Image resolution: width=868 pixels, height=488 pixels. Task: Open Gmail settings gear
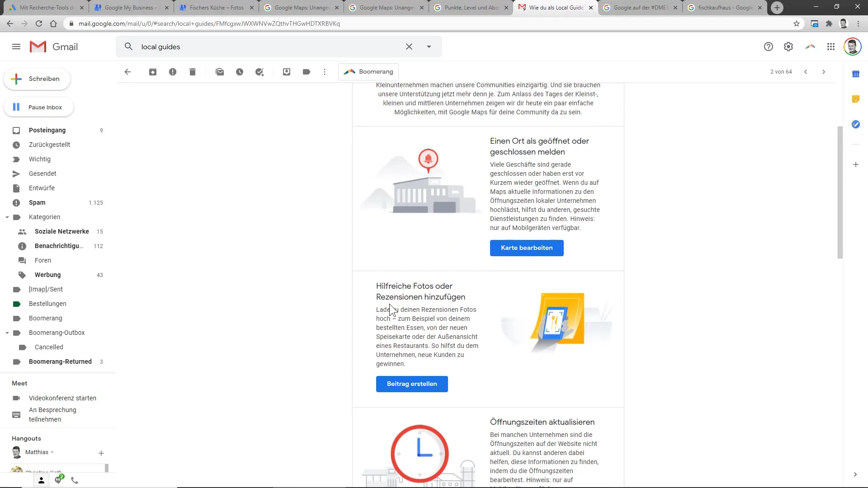pyautogui.click(x=788, y=47)
